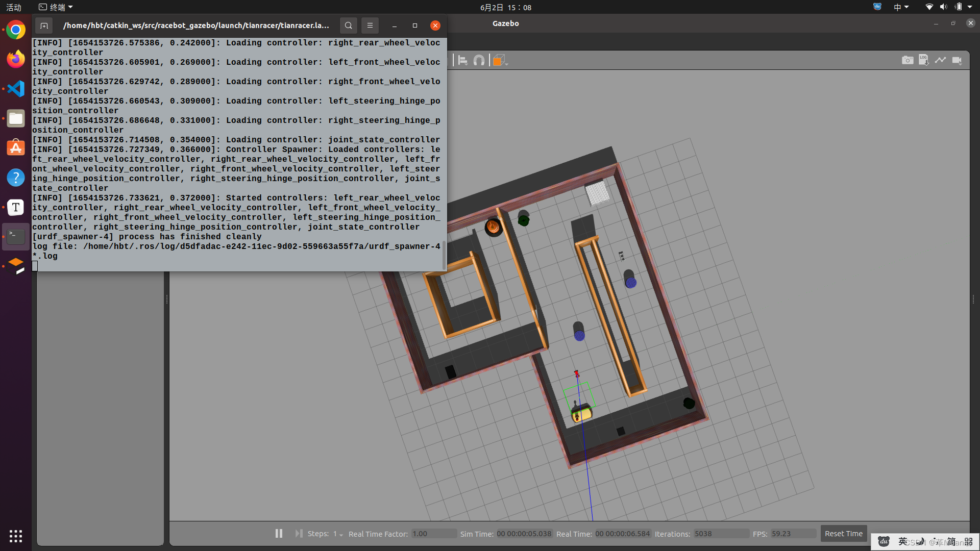Open the orange cube view angle dropdown
The height and width of the screenshot is (551, 980).
500,60
